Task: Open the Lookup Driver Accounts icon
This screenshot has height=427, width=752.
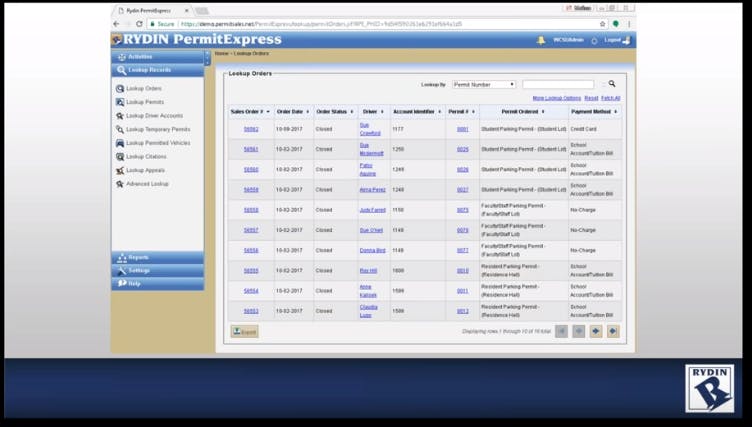Action: [x=120, y=116]
